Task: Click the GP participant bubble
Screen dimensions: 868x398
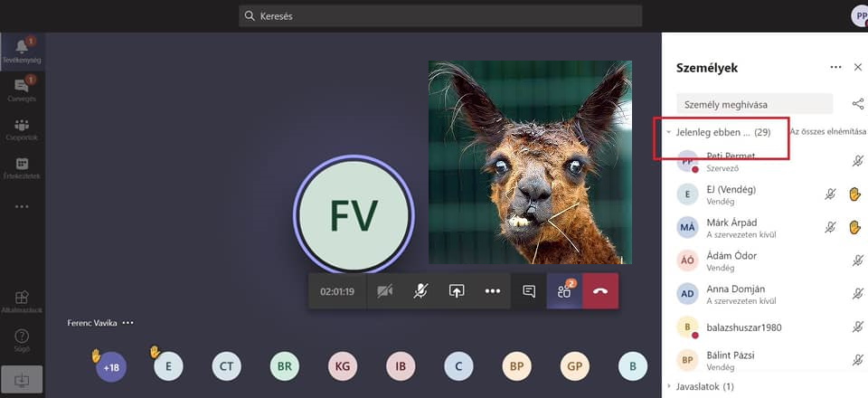Action: [575, 366]
